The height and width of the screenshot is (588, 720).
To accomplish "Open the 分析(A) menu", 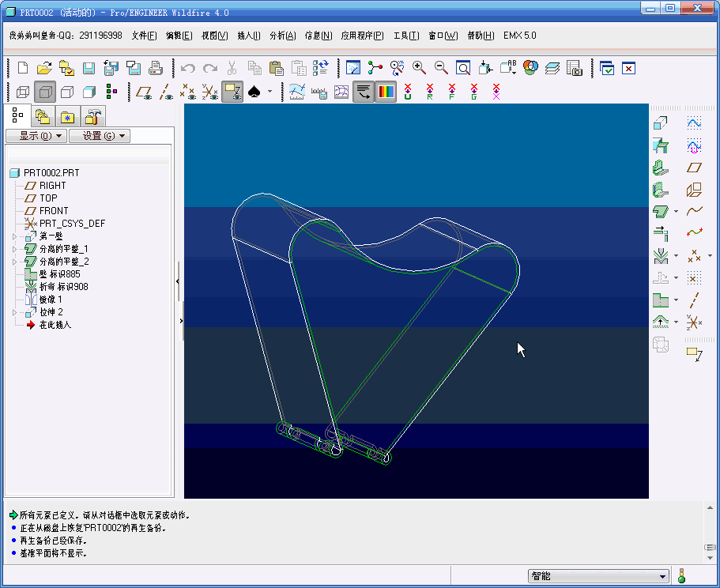I will click(x=282, y=36).
